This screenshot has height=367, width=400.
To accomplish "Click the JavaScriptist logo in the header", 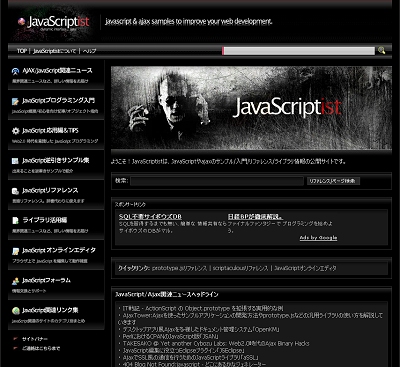I will [x=53, y=23].
